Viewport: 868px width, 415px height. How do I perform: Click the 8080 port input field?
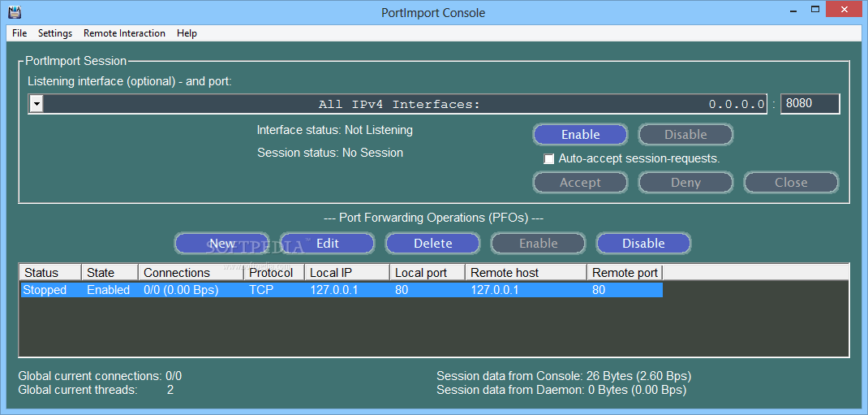click(x=810, y=104)
